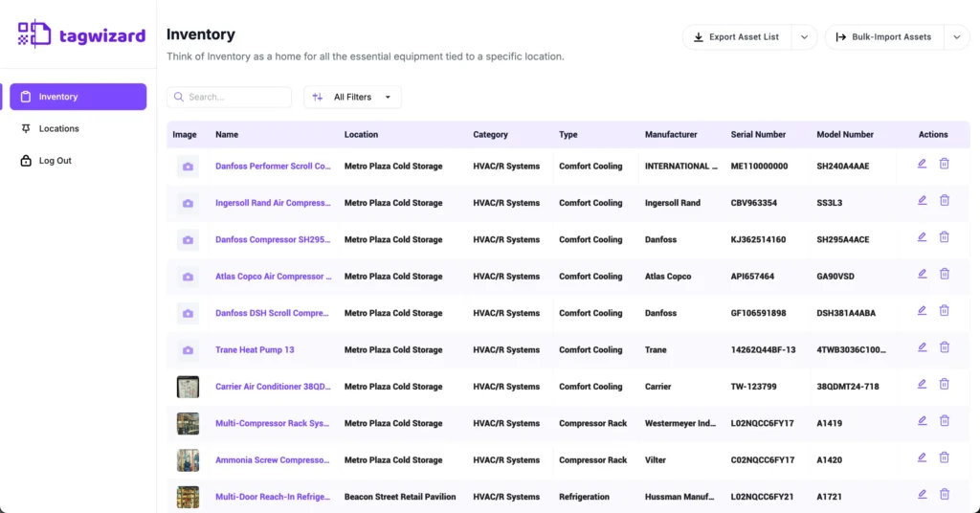Edit the Atlas Copco Air Compressor row
Screen dimensions: 980x513
click(x=922, y=274)
